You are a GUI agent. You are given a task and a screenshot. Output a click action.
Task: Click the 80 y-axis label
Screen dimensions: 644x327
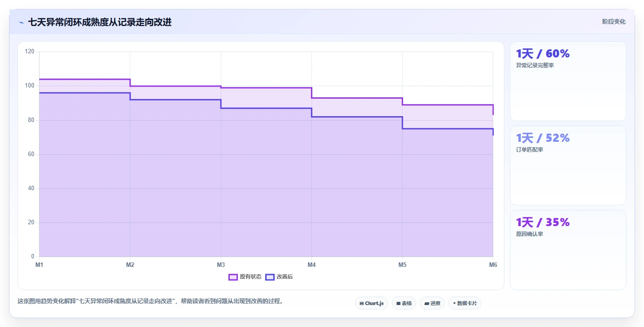pyautogui.click(x=31, y=120)
